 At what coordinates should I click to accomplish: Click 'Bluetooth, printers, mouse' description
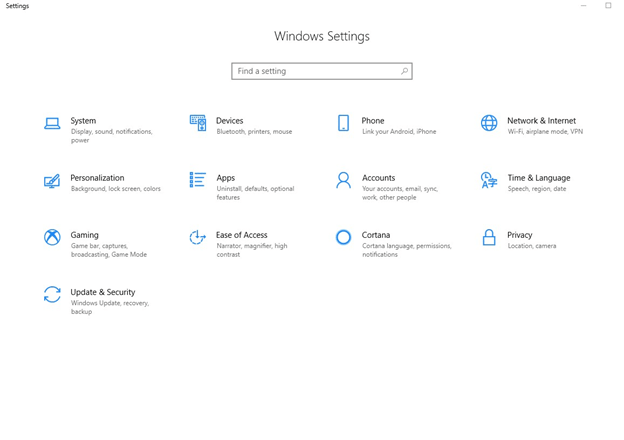click(254, 131)
